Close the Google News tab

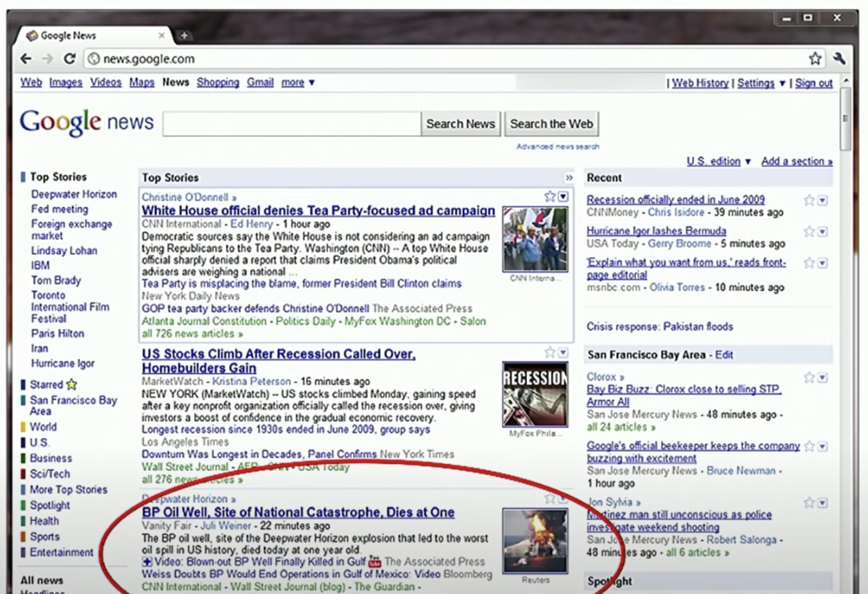(x=161, y=35)
